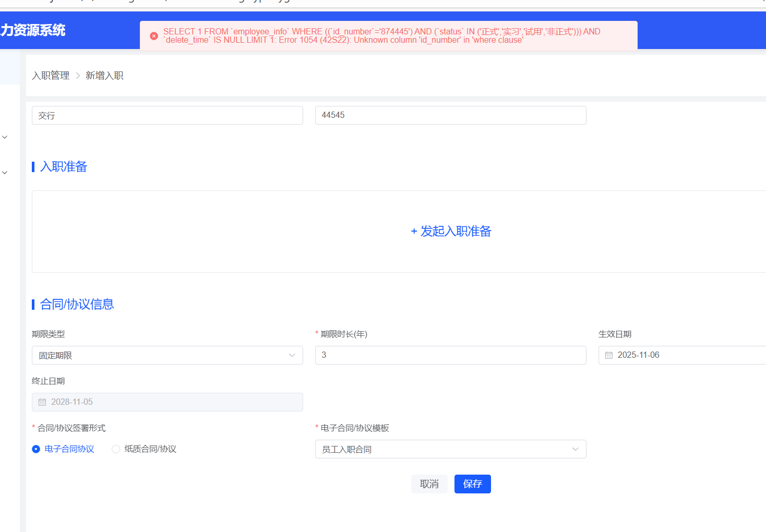
Task: Click the calendar icon in the 终止日期 field
Action: [42, 402]
